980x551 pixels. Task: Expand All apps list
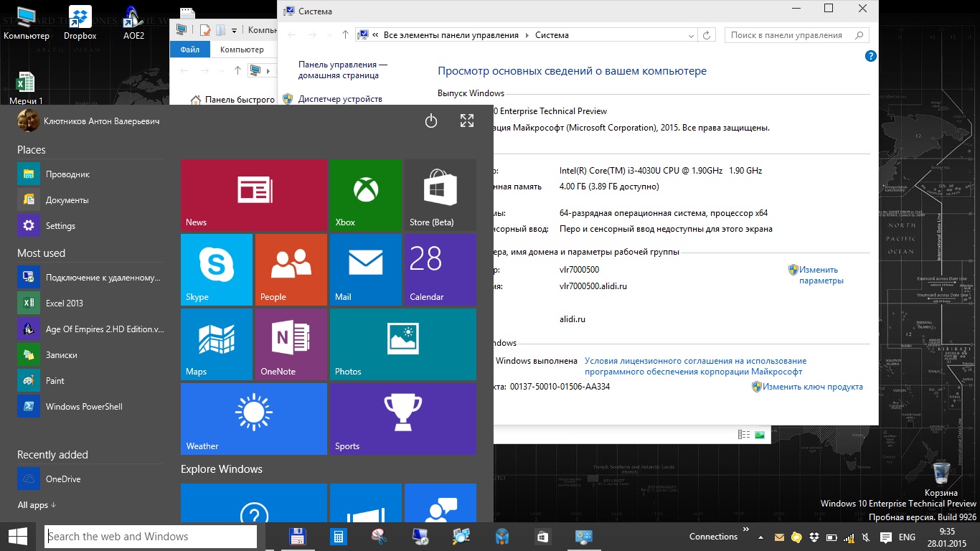click(x=37, y=505)
